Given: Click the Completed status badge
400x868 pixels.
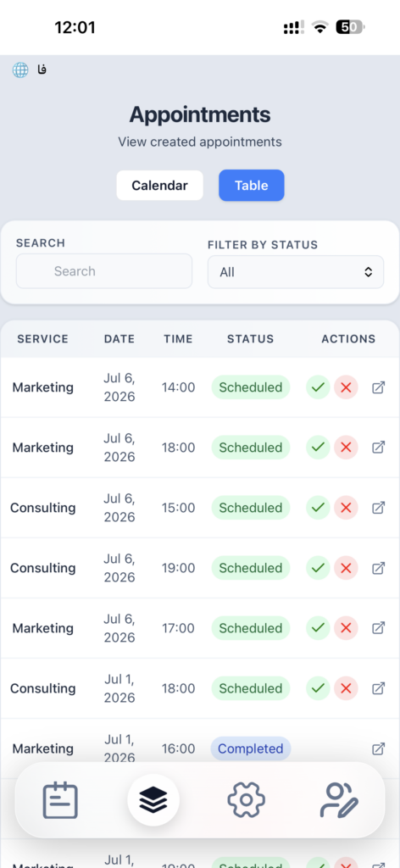Looking at the screenshot, I should pyautogui.click(x=251, y=749).
